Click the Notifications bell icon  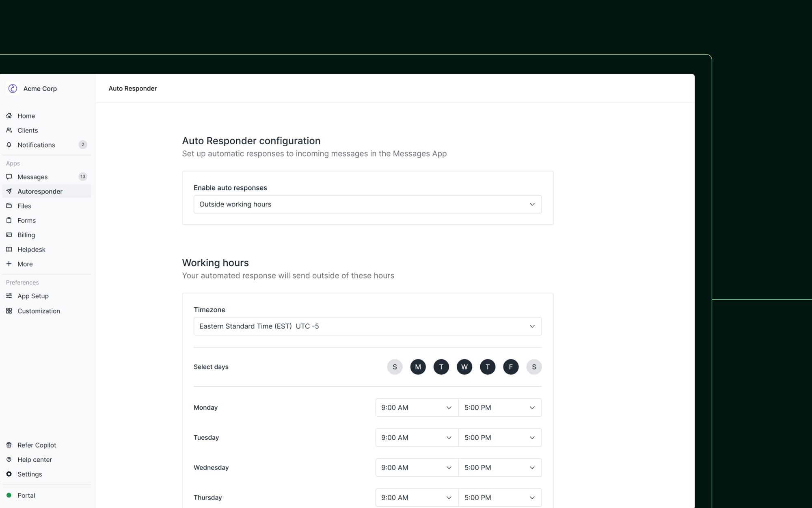tap(9, 145)
